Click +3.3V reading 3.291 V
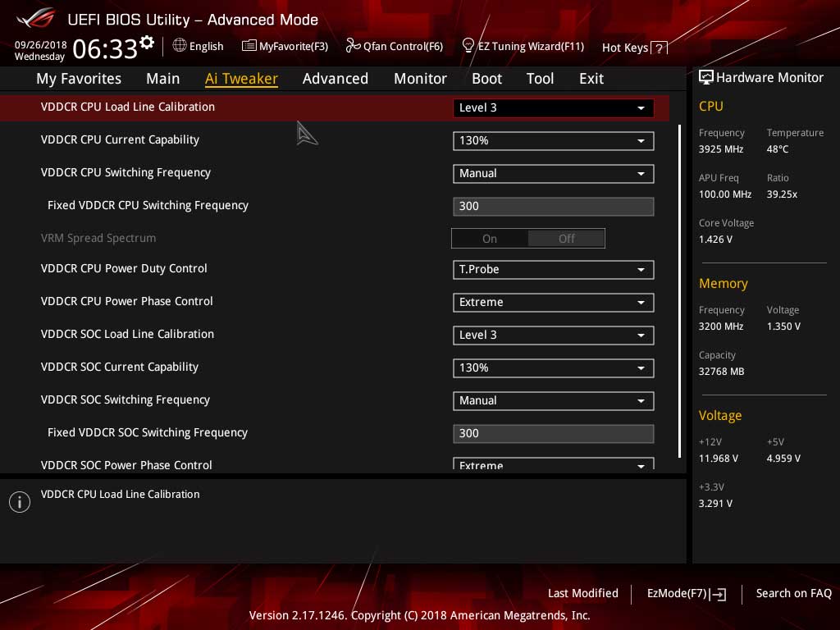 click(715, 504)
